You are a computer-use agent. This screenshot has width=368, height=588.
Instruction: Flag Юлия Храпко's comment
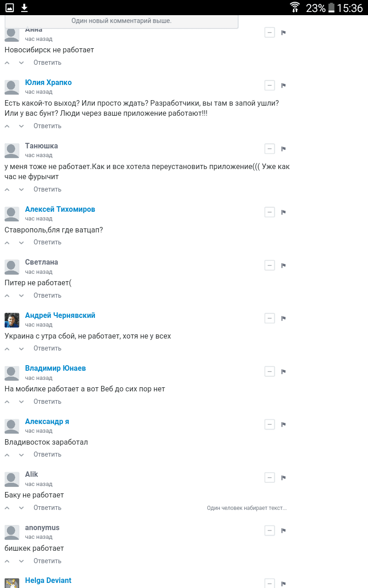283,85
